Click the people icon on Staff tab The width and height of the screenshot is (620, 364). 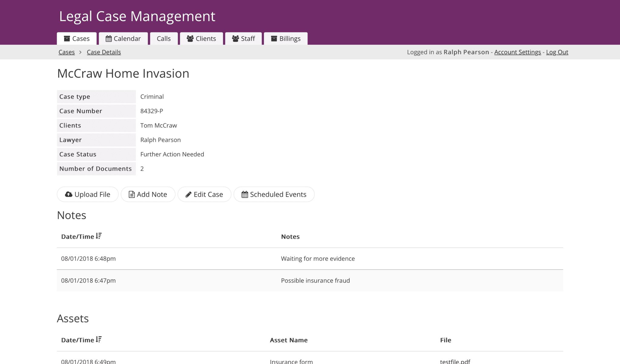point(235,39)
